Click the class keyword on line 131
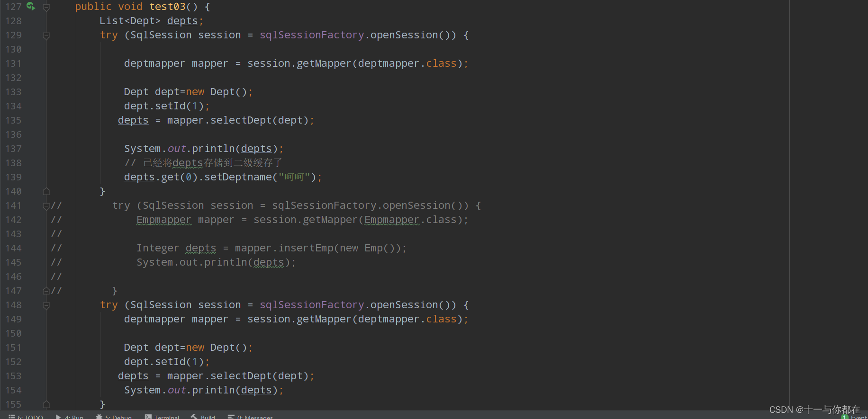The height and width of the screenshot is (419, 868). tap(441, 63)
